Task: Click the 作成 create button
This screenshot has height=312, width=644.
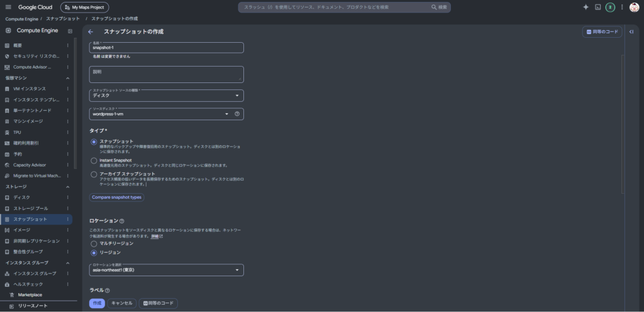Action: click(97, 303)
